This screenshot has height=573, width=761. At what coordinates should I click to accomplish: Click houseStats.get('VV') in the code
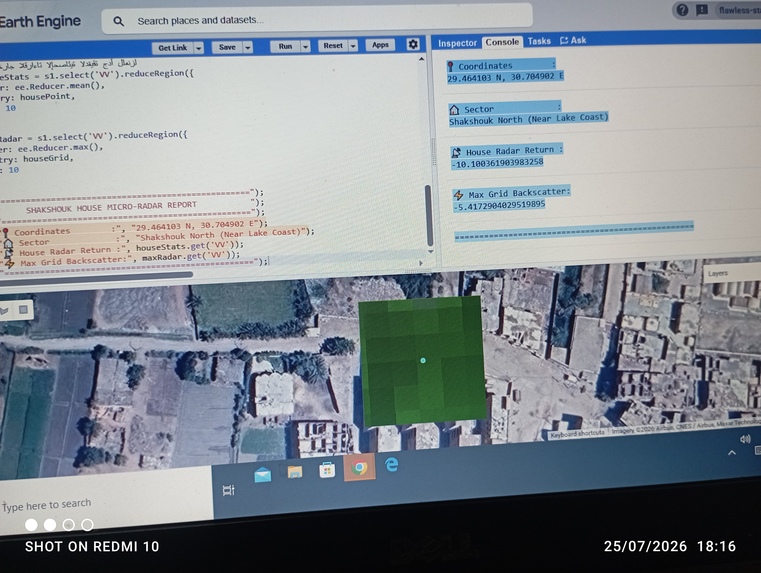click(186, 246)
